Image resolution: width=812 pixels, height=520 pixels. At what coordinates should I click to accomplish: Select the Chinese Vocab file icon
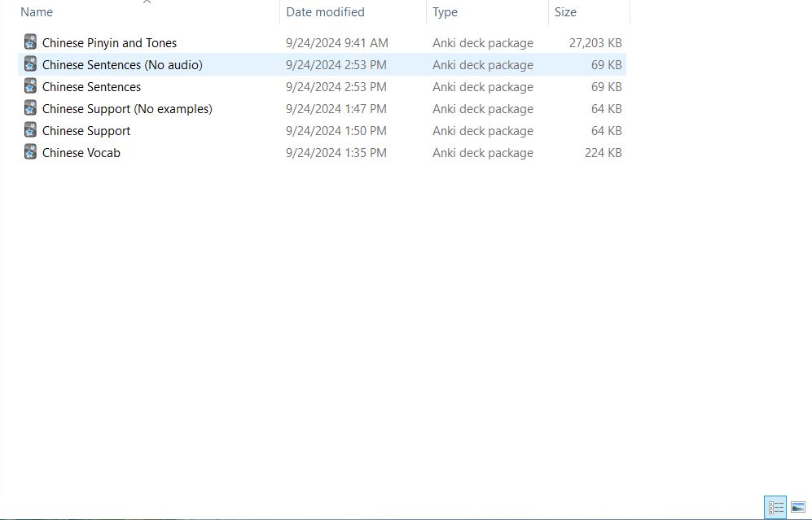pyautogui.click(x=31, y=152)
